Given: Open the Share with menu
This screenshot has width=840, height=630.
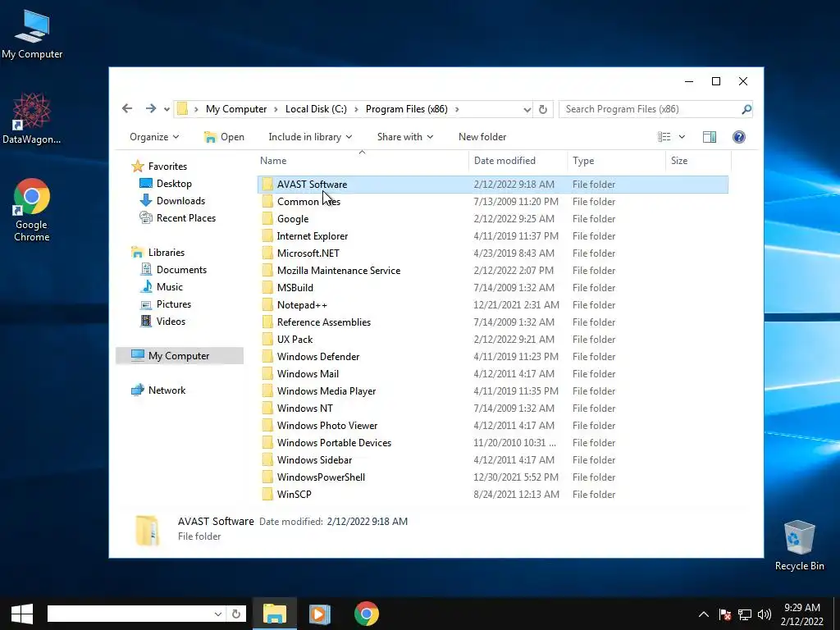Looking at the screenshot, I should (405, 137).
